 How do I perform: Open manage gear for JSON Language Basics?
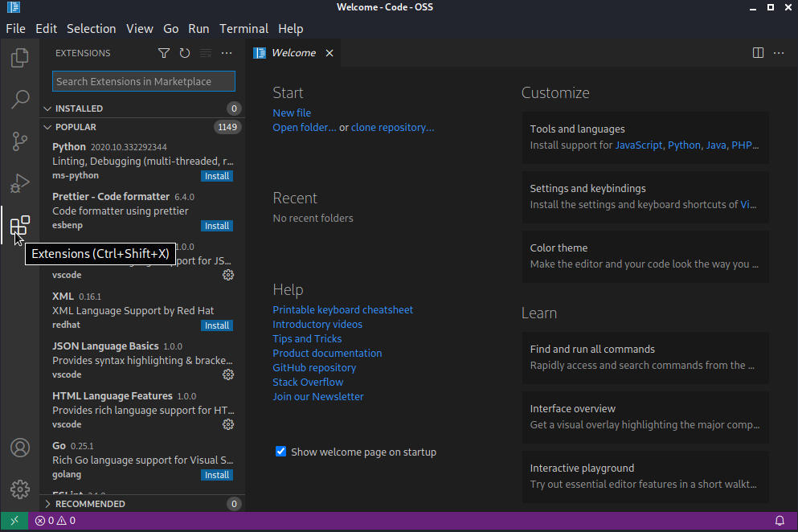point(228,374)
